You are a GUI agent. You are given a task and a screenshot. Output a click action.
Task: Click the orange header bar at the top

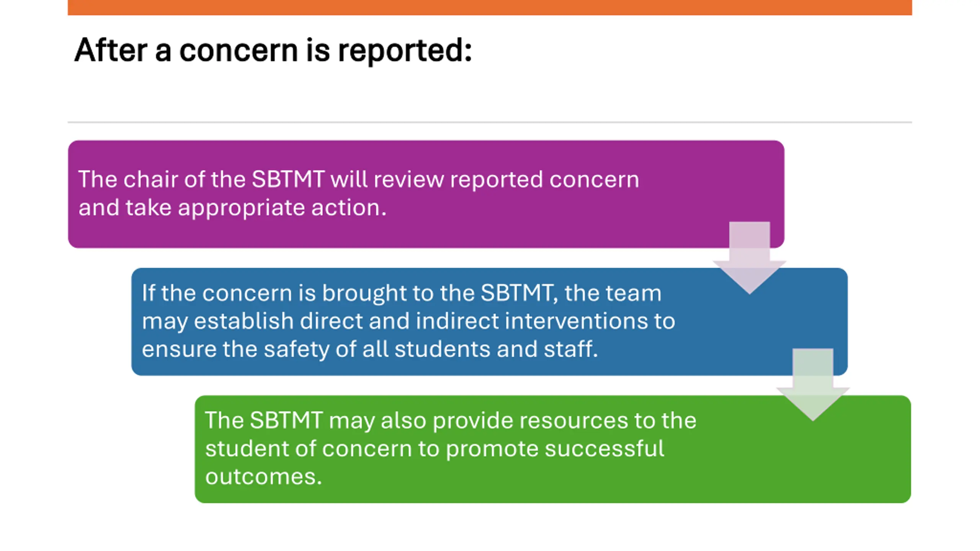click(x=490, y=7)
